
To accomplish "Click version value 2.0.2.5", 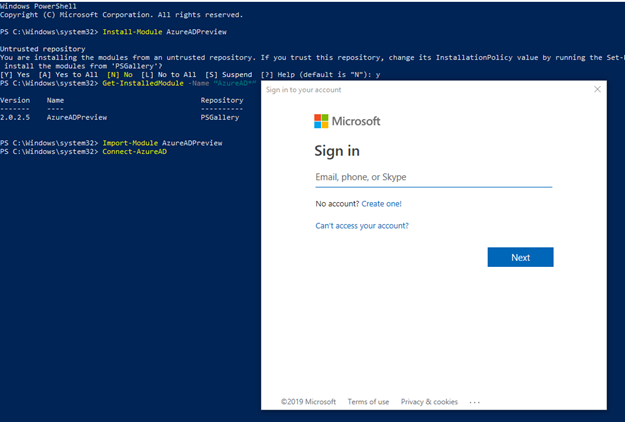I will 15,117.
